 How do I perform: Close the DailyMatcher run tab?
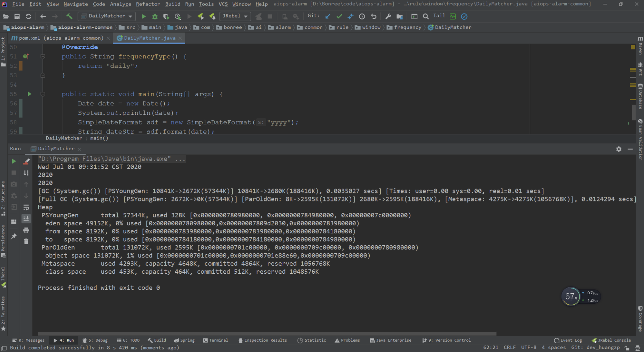[x=79, y=149]
